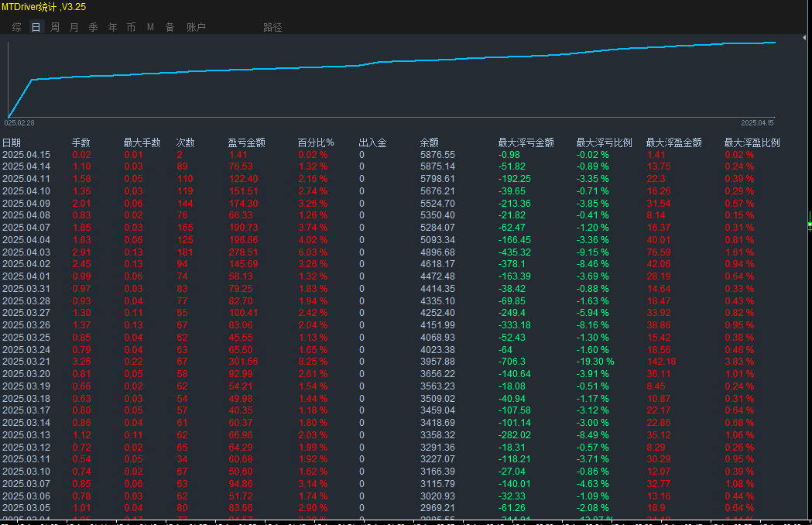Open the 备 tab
The image size is (812, 525).
170,27
